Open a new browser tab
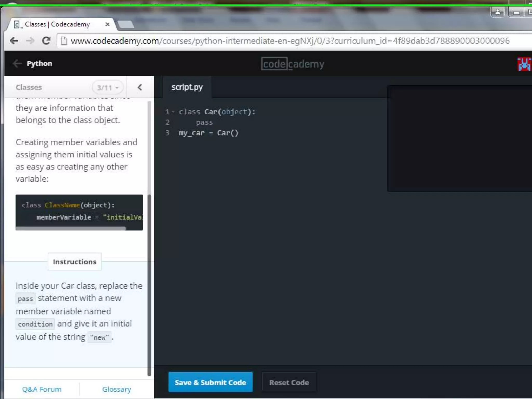Viewport: 532px width, 399px height. [x=126, y=25]
